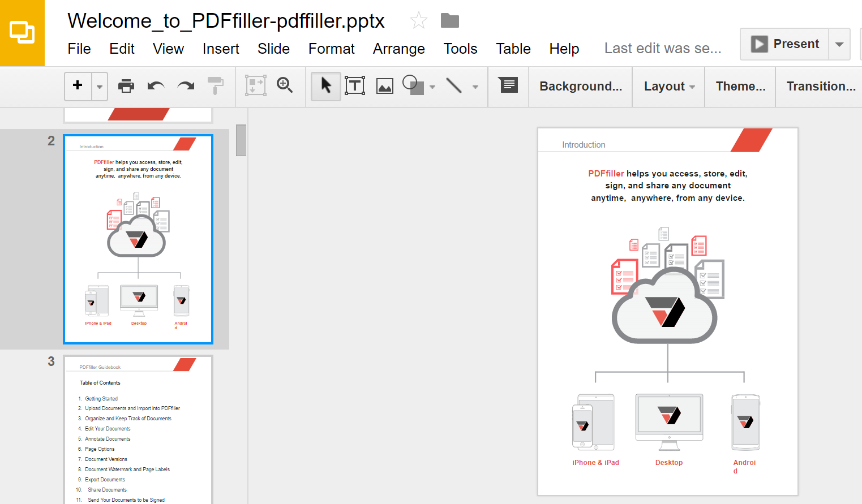Click the print icon
Viewport: 862px width, 504px height.
126,86
